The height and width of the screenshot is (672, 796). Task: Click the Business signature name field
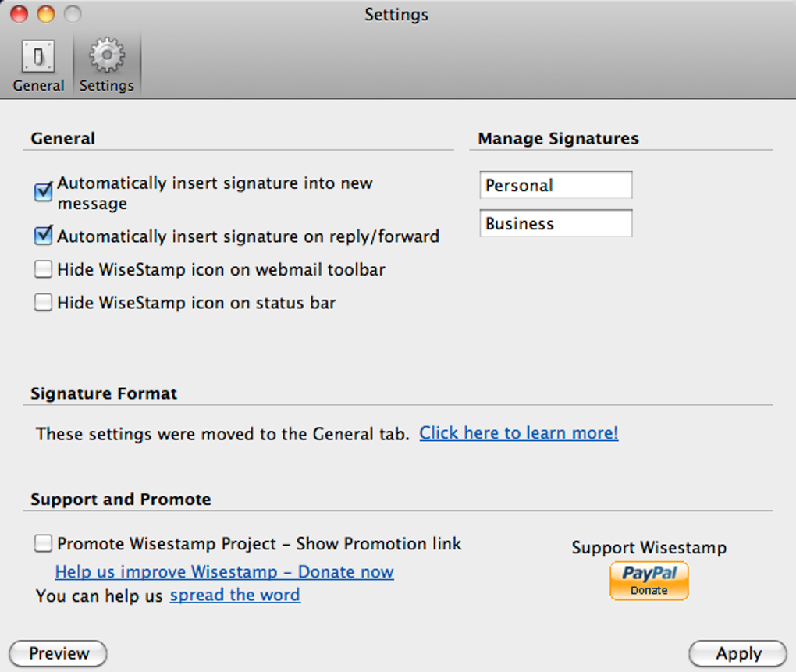(556, 224)
